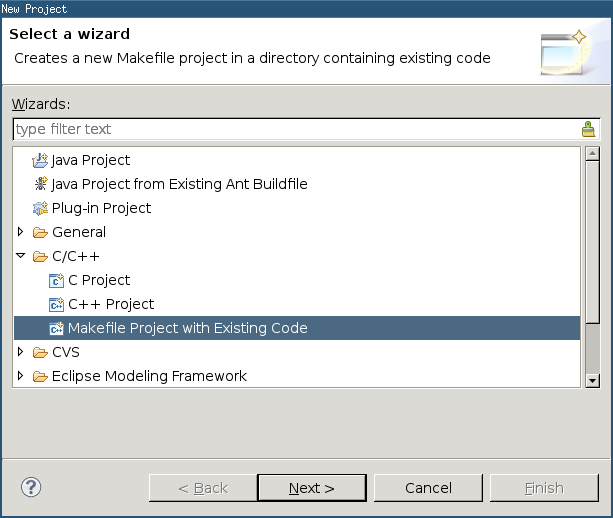Viewport: 613px width, 518px height.
Task: Expand the CVS category
Action: point(21,352)
